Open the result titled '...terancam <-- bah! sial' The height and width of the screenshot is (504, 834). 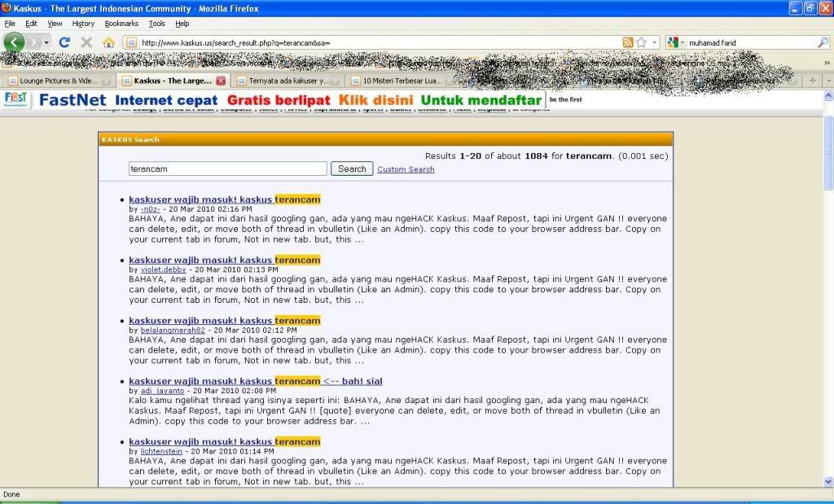click(x=255, y=381)
